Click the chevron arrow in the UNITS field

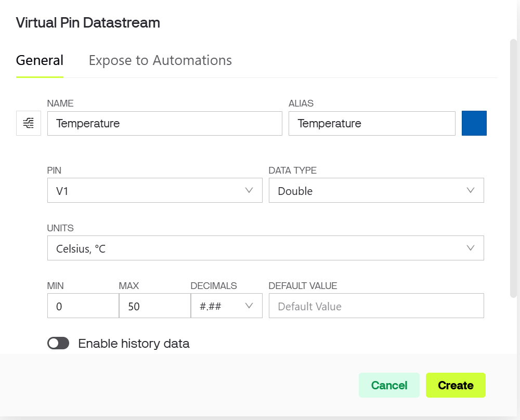coord(471,248)
